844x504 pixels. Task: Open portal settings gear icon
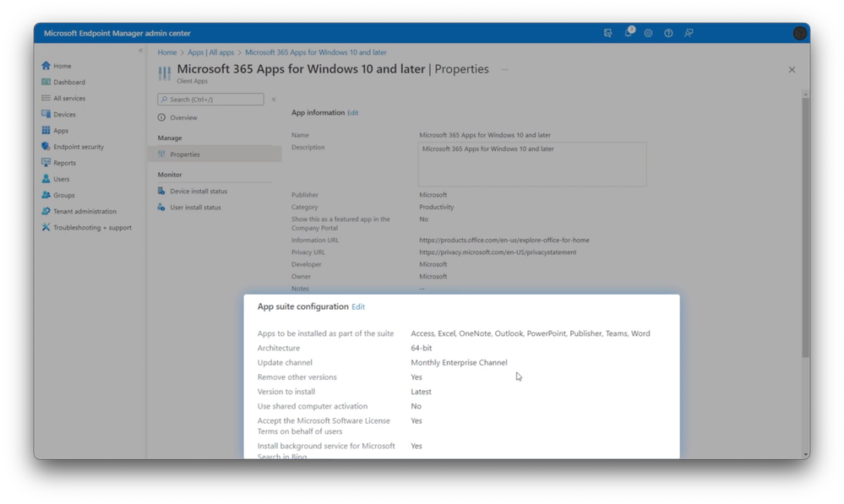[648, 33]
